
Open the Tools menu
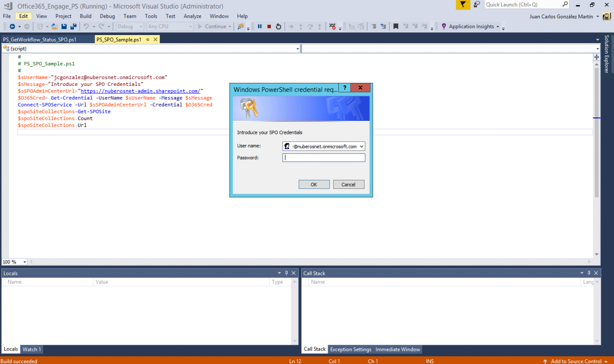pos(151,16)
